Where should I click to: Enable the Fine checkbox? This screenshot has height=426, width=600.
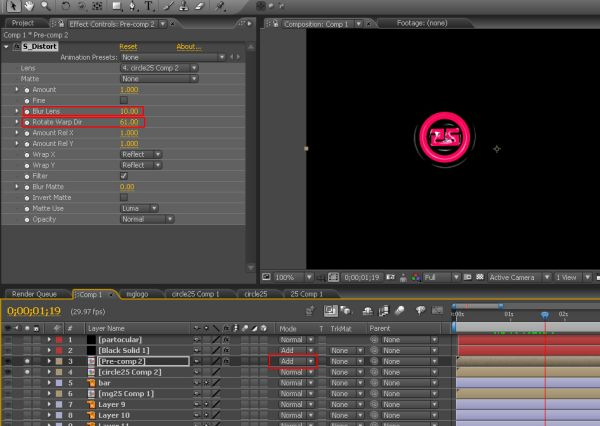(x=124, y=100)
